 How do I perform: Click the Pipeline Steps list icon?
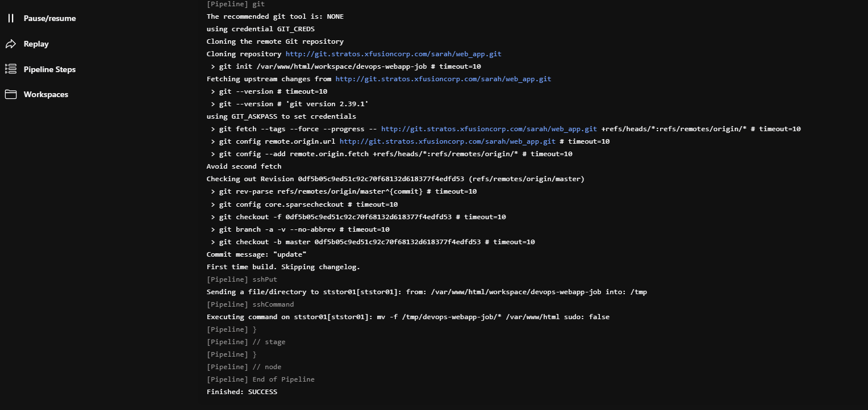(x=11, y=69)
